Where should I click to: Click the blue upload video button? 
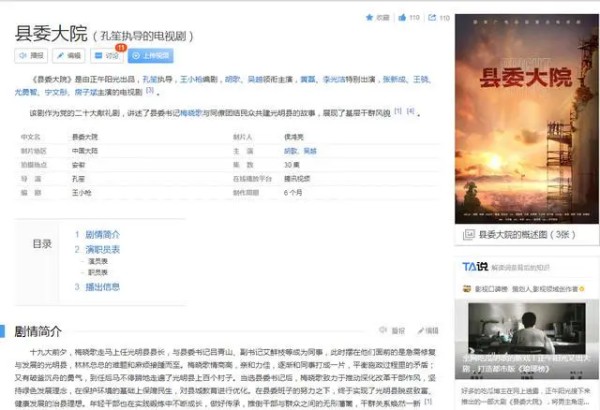point(151,56)
